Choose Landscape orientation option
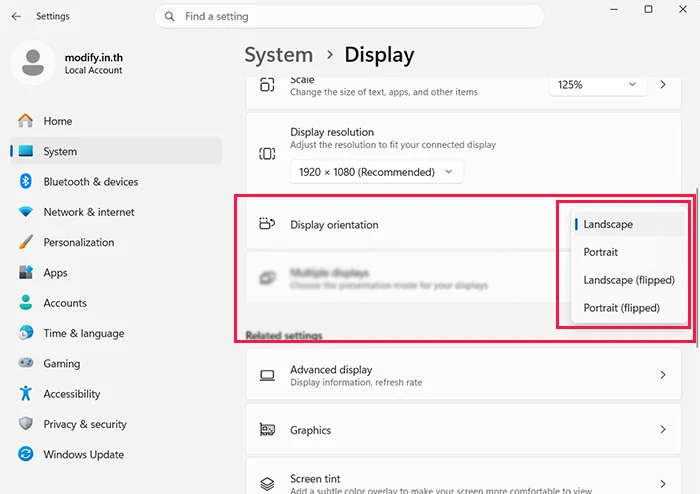This screenshot has height=494, width=700. 629,224
